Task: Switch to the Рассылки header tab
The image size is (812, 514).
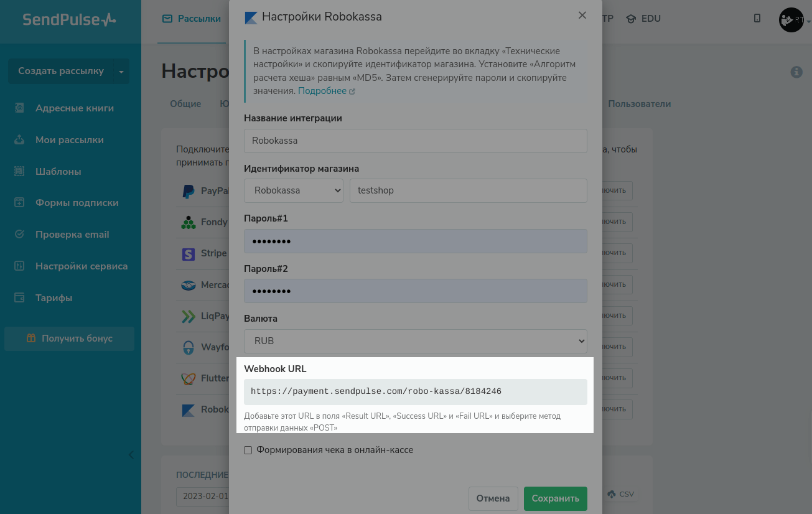Action: click(192, 19)
